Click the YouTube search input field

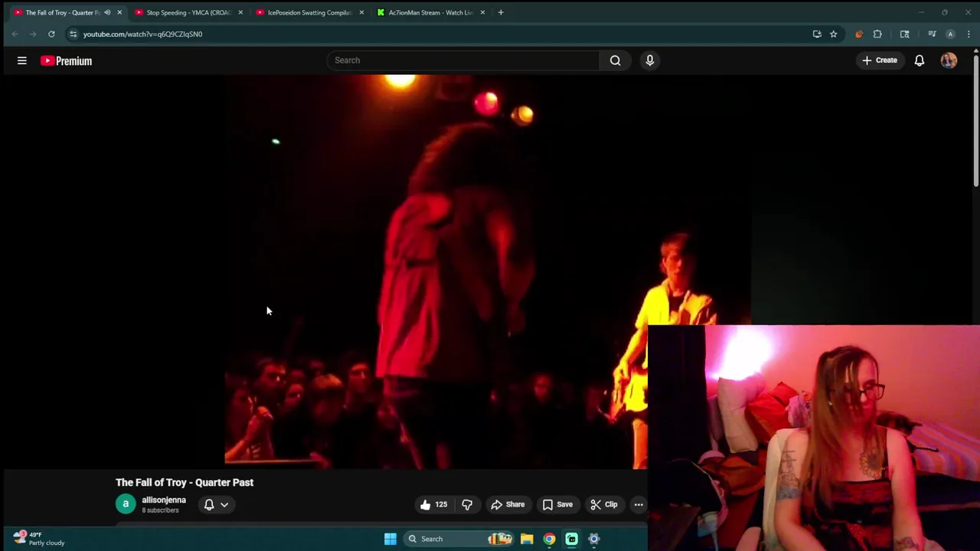coord(463,60)
